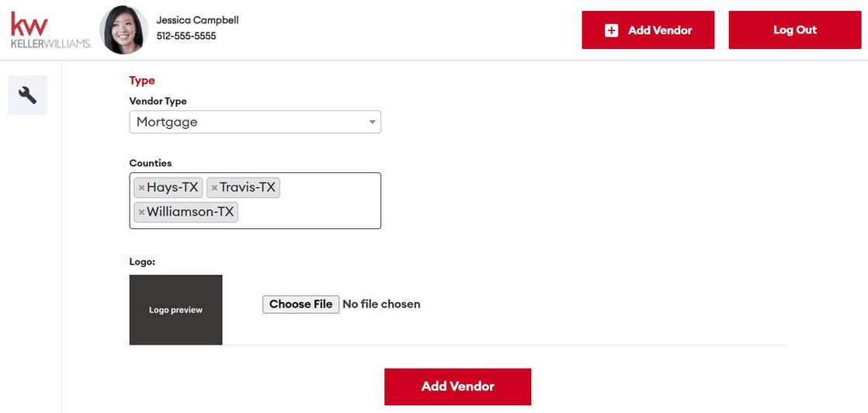This screenshot has height=413, width=868.
Task: Click the Jessica Campbell name text
Action: [x=198, y=20]
